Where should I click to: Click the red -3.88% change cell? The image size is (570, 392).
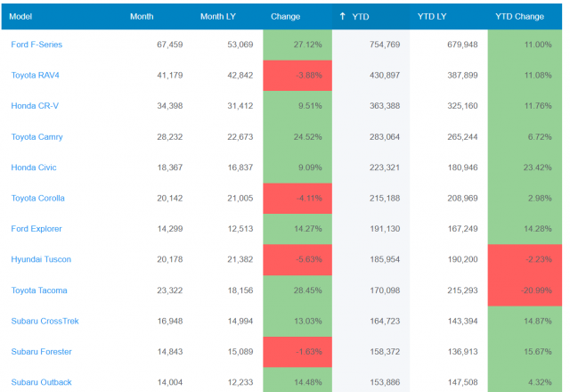(297, 75)
